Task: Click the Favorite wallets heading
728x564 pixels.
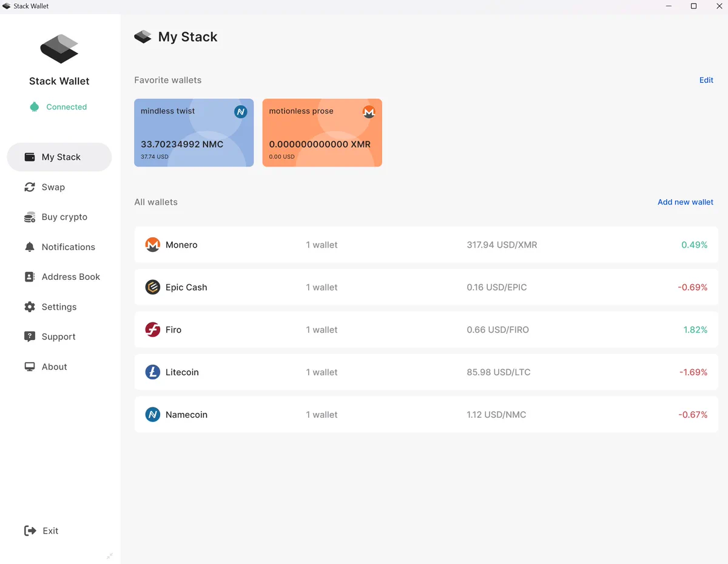Action: 167,80
